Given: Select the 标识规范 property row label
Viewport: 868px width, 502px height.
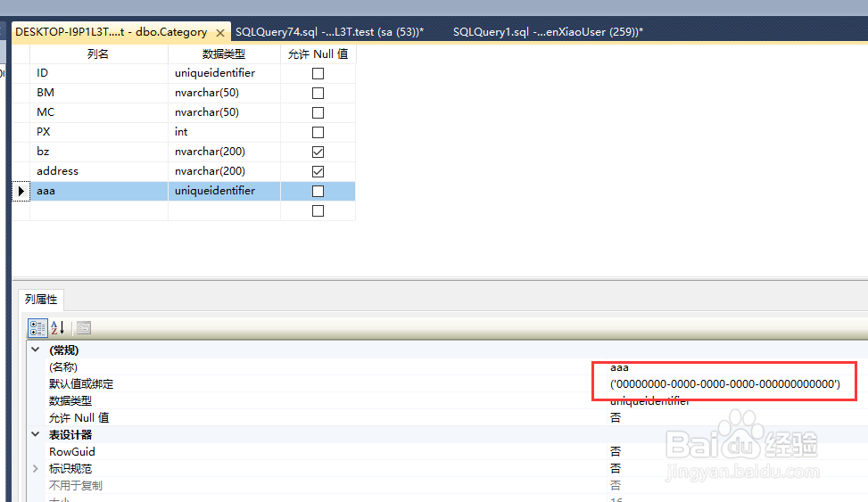Looking at the screenshot, I should (x=70, y=469).
